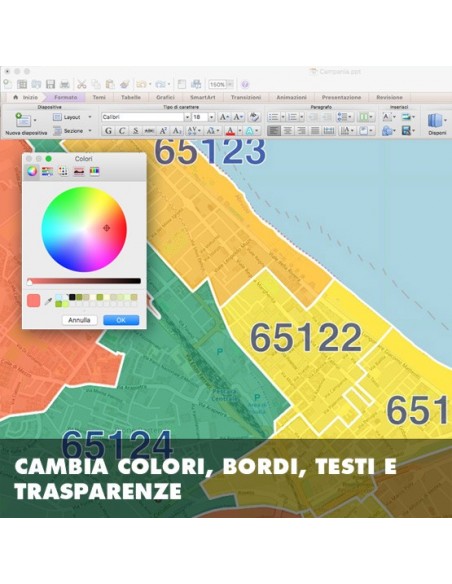
Task: Select the color sliders tab in Colori
Action: [x=47, y=171]
